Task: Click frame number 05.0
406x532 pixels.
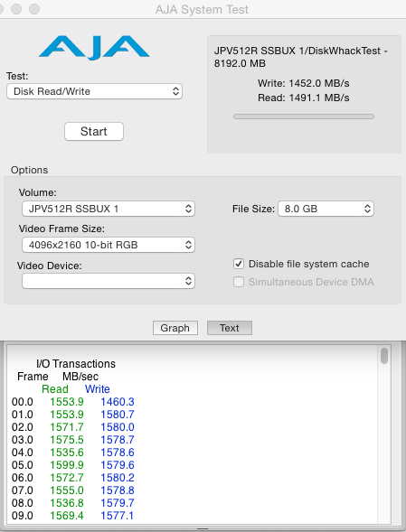Action: [23, 465]
